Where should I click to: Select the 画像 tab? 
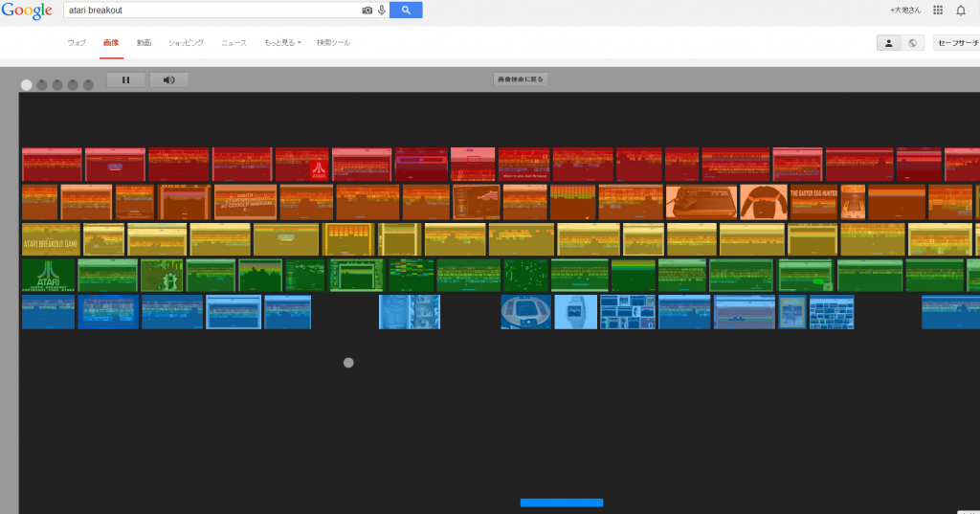[111, 42]
